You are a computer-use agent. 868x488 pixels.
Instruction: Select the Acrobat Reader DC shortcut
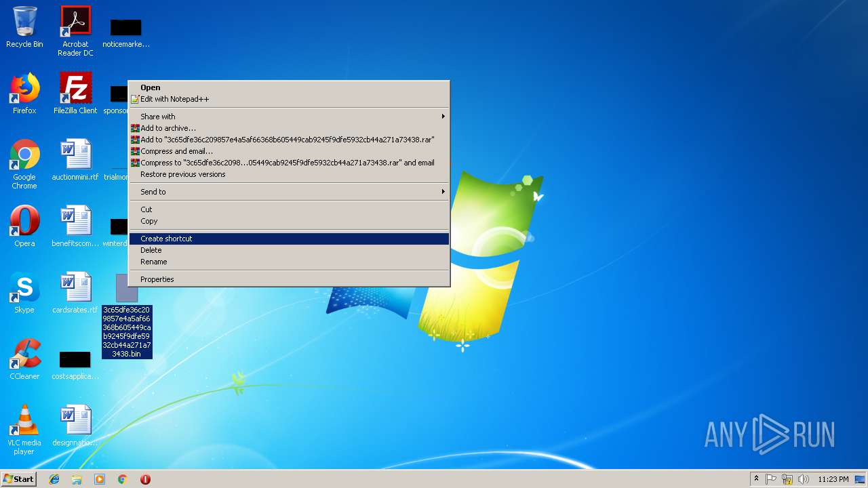tap(75, 30)
